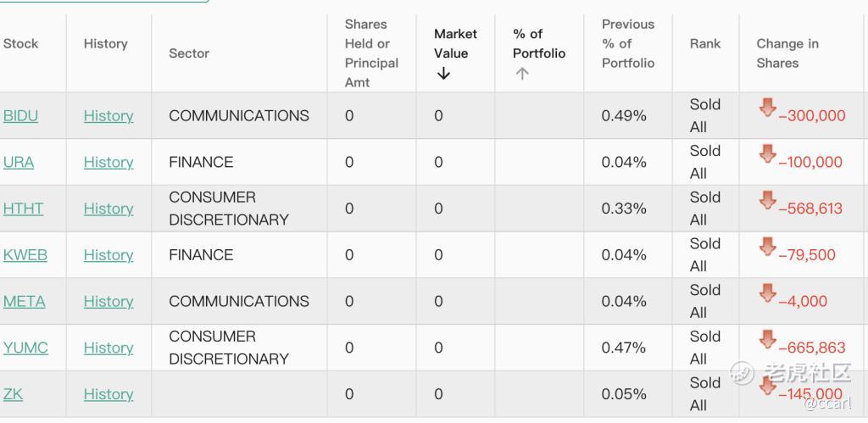View History for ZK row
The width and height of the screenshot is (868, 423).
[x=108, y=395]
